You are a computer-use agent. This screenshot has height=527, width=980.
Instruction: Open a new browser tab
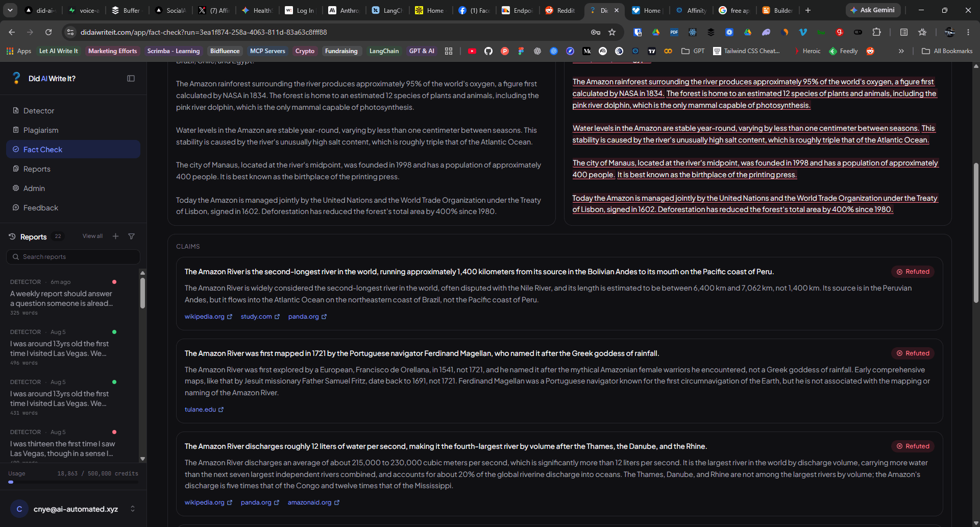pyautogui.click(x=808, y=10)
